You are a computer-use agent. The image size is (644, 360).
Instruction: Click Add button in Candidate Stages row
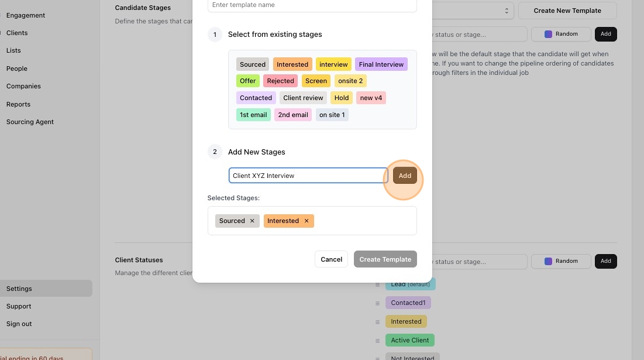(x=606, y=34)
